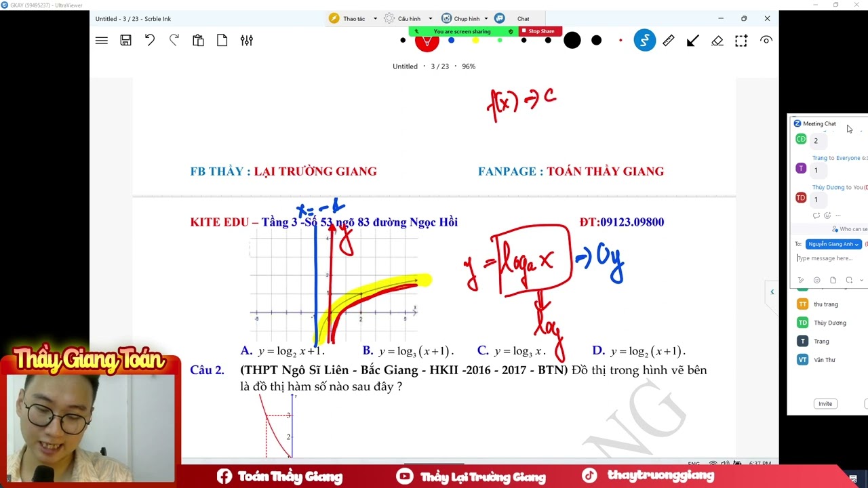Open more options for chat message
Viewport: 868px width, 488px height.
(x=838, y=216)
